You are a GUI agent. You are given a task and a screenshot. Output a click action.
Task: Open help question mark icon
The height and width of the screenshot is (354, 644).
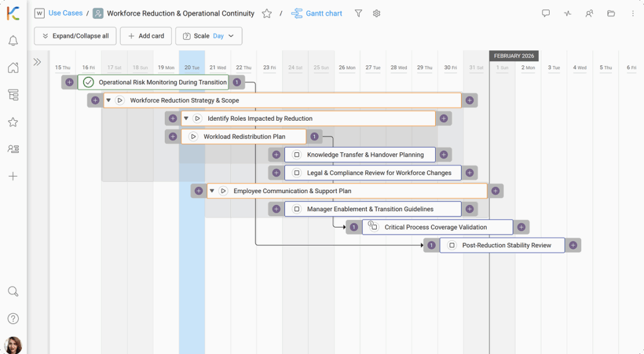13,319
